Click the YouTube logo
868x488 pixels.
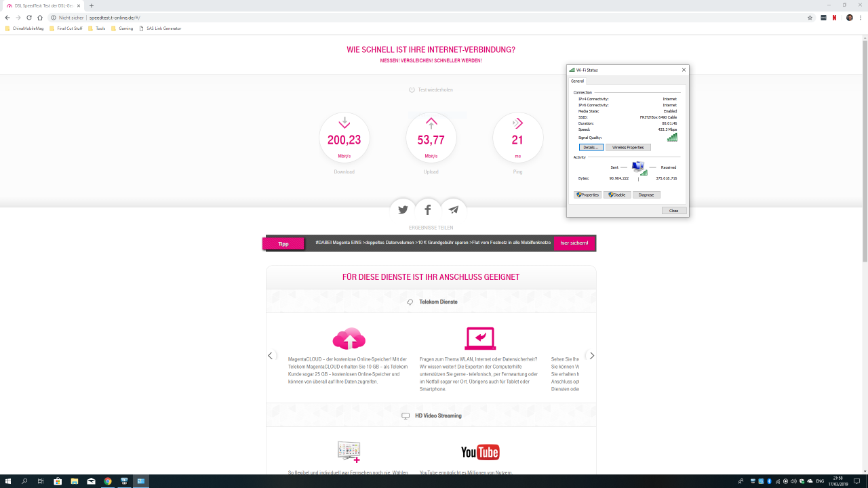[x=480, y=452]
